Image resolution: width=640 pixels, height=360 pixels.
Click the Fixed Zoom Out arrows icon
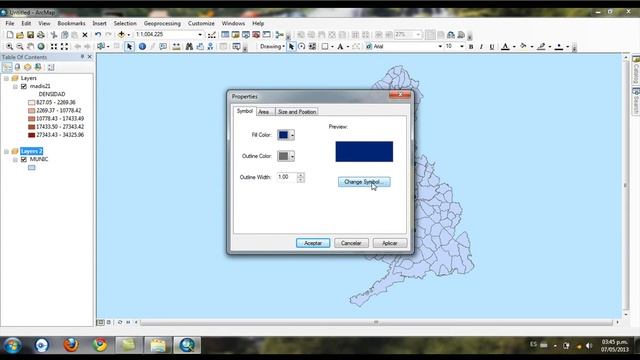pos(64,47)
